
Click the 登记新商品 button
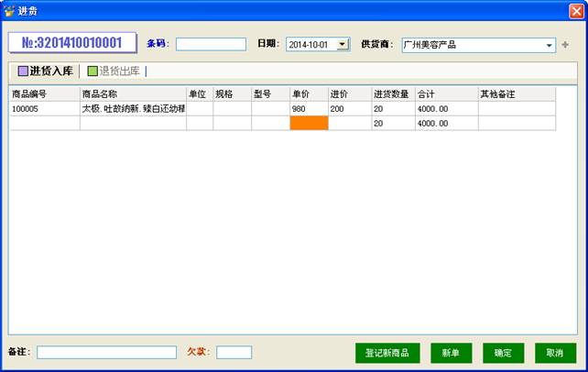387,353
